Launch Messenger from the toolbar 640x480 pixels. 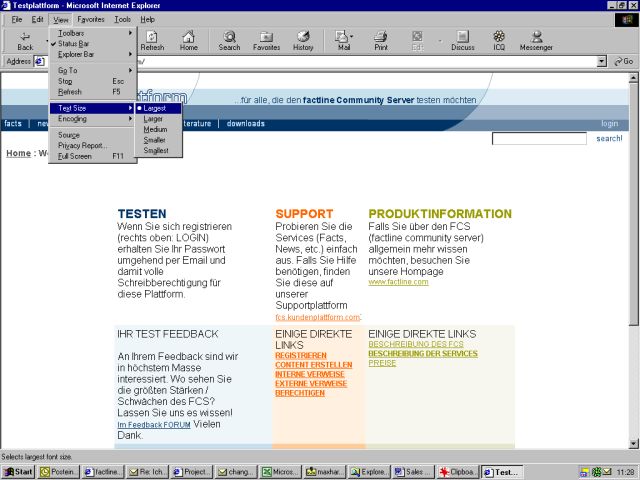coord(536,40)
